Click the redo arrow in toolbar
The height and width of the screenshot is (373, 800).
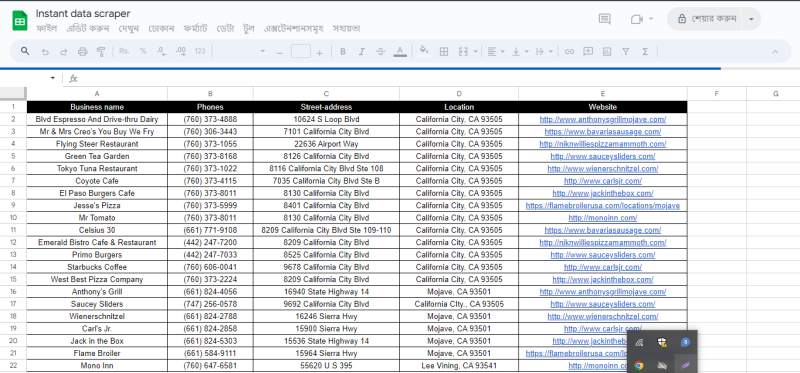(x=64, y=52)
